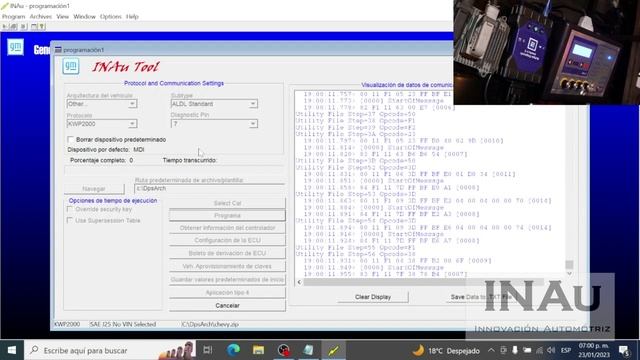
Task: Open the volume speaker tray icon
Action: [x=551, y=350]
